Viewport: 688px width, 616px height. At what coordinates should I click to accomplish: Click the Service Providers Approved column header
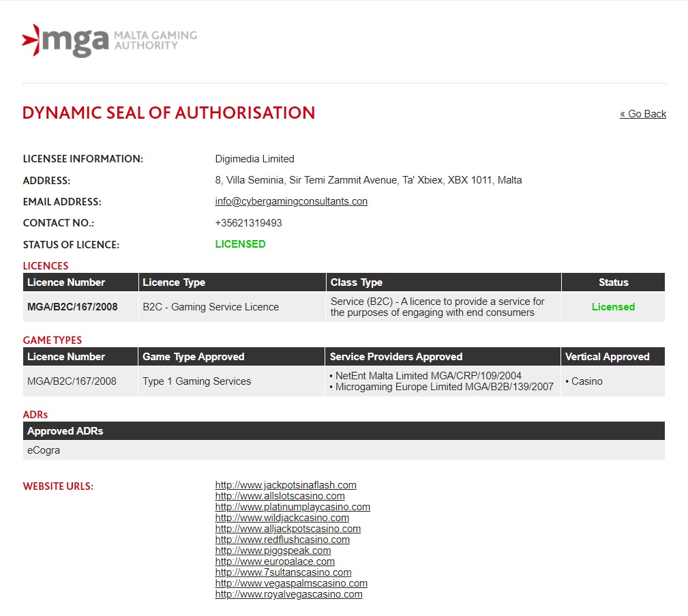pos(443,357)
